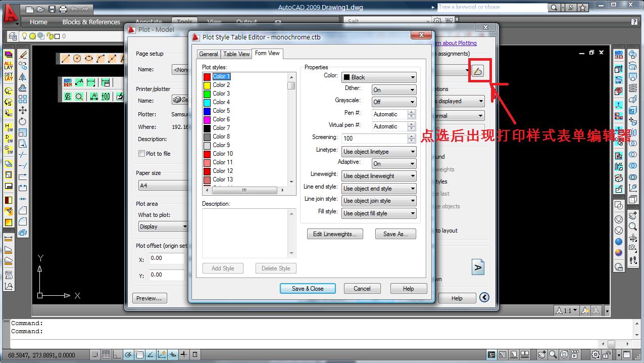Click the SET LAY toolbar icon
Image resolution: width=644 pixels, height=363 pixels.
(x=9, y=77)
